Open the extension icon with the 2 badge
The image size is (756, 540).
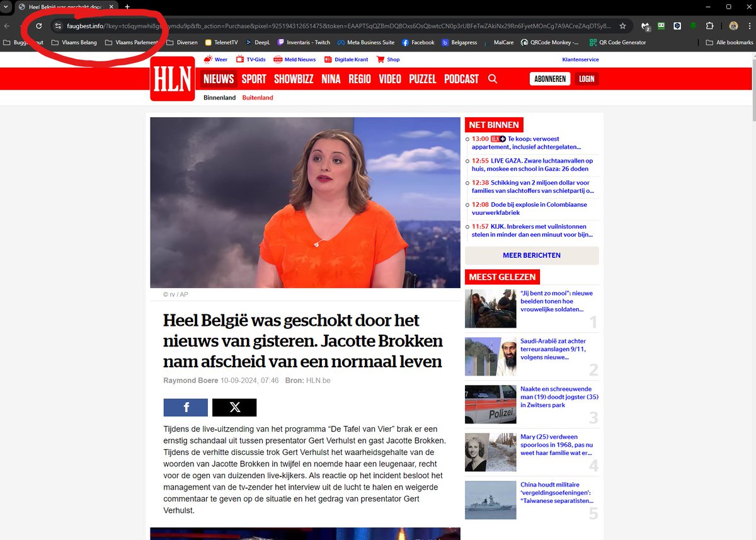point(646,26)
